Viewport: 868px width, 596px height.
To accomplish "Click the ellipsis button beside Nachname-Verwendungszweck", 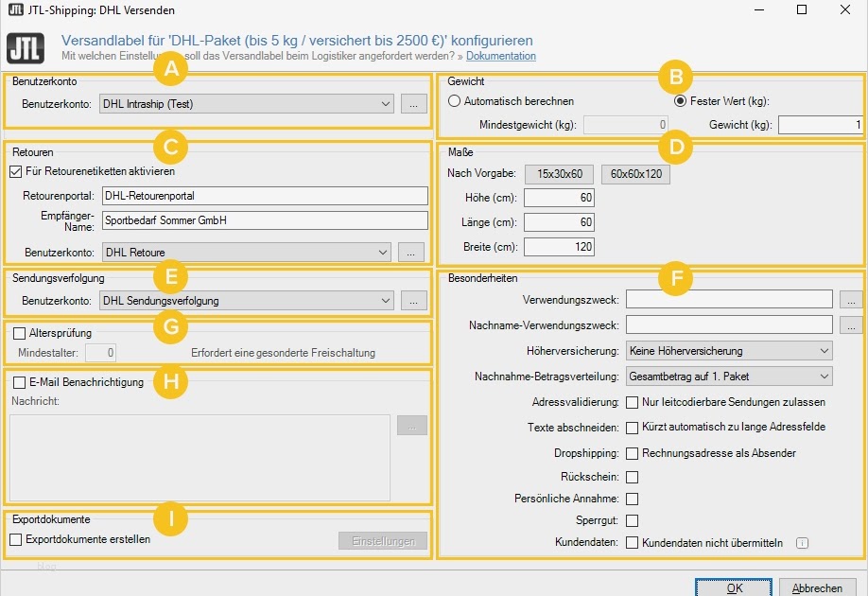I will click(x=851, y=325).
